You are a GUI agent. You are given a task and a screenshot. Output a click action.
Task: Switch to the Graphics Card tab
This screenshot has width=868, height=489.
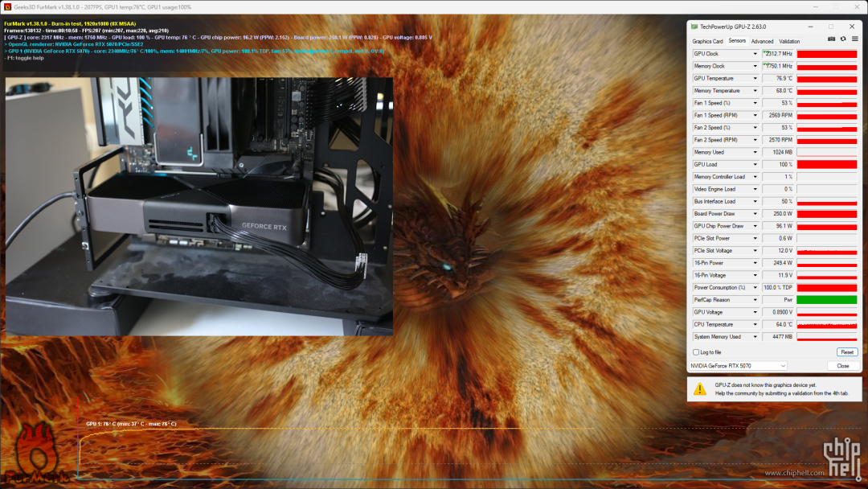coord(707,42)
